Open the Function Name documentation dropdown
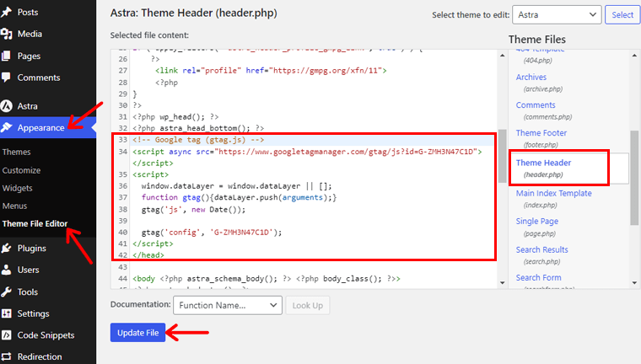 [x=228, y=305]
